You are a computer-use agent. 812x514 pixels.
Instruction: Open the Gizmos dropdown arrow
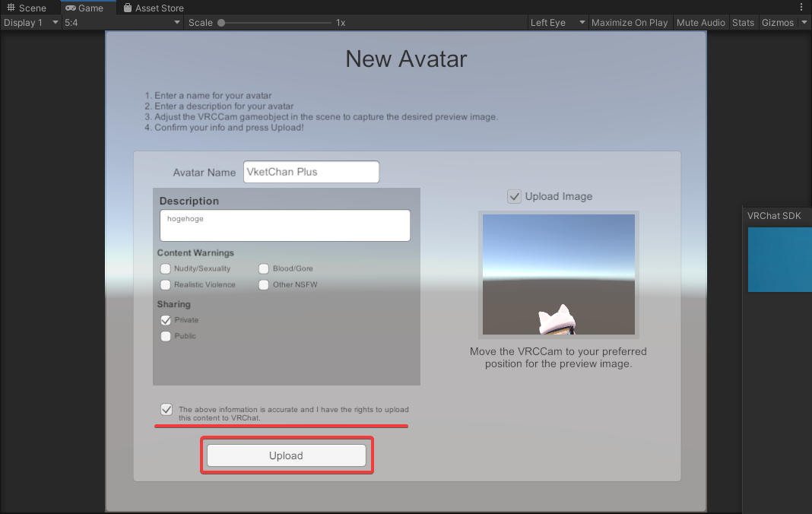[804, 23]
